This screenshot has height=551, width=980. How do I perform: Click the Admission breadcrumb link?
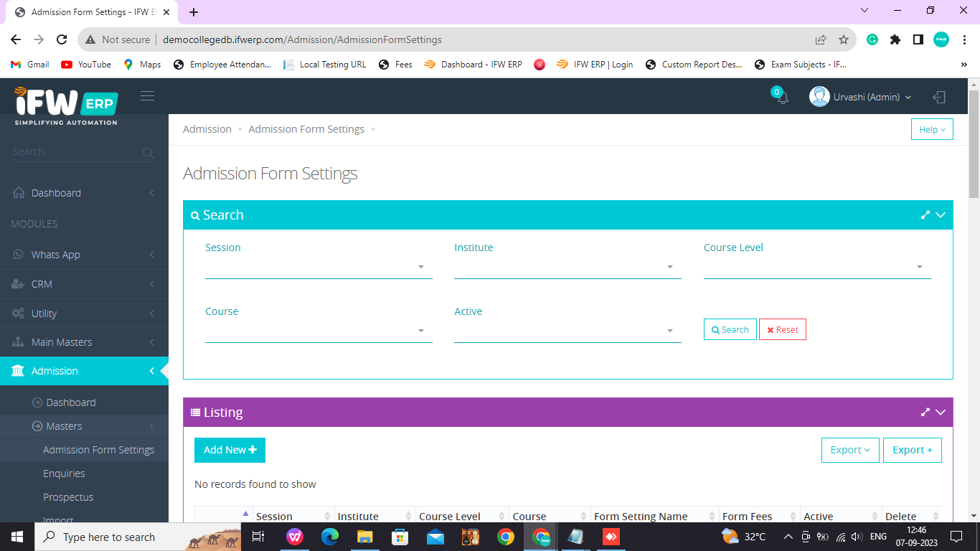[x=207, y=129]
